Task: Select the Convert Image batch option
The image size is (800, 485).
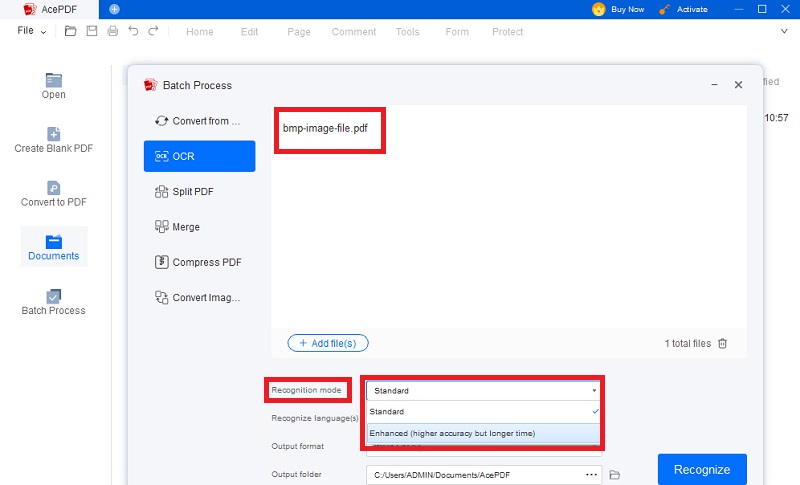Action: click(199, 297)
